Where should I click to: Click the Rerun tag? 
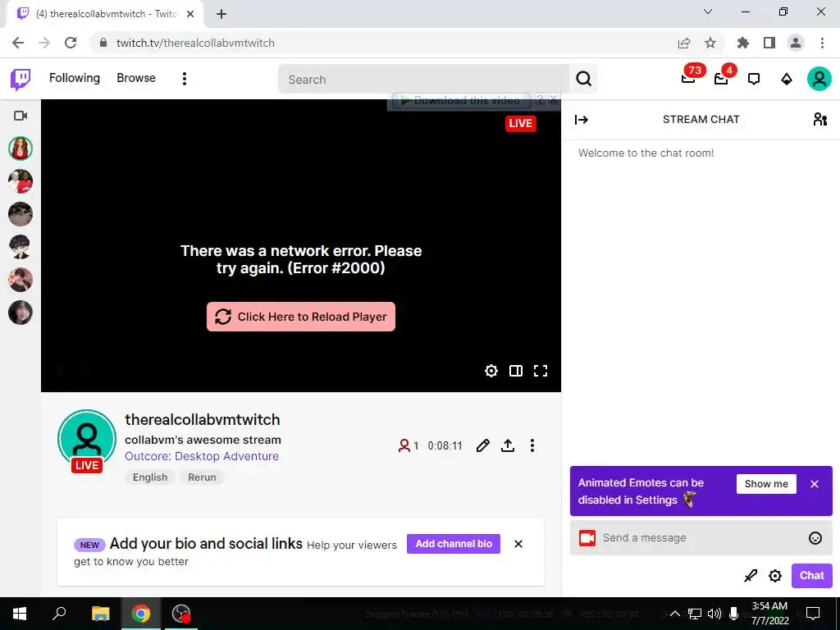[x=202, y=477]
